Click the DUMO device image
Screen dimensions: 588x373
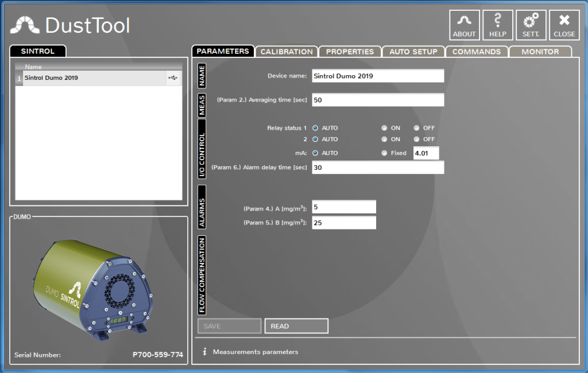[93, 290]
